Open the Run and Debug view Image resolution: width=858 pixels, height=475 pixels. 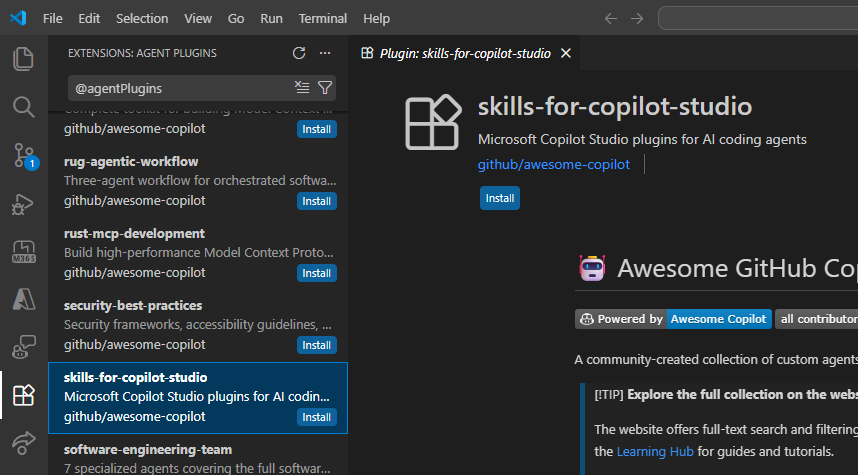coord(24,204)
